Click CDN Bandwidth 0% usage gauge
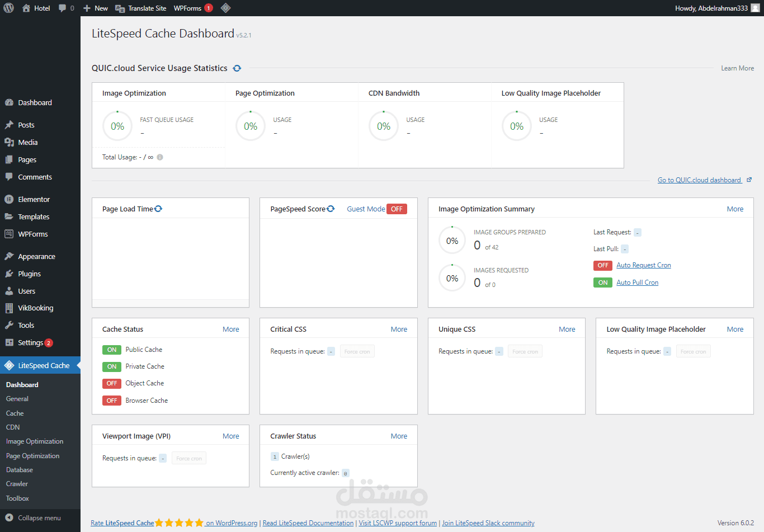764x532 pixels. (384, 126)
